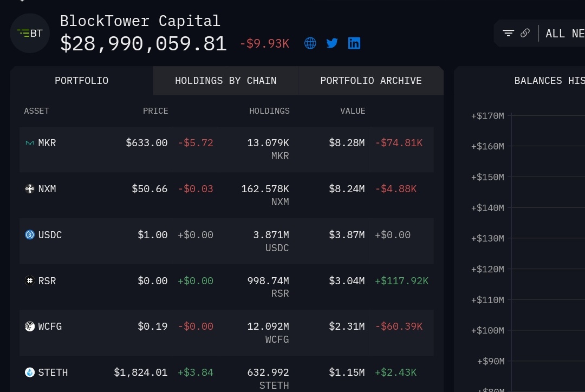Image resolution: width=585 pixels, height=392 pixels.
Task: Click the +$170M chart axis label
Action: [x=487, y=116]
